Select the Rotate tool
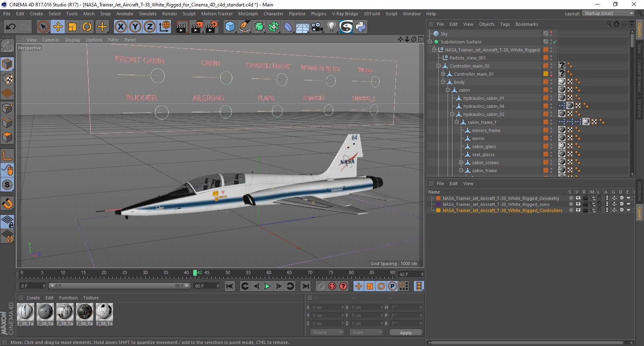This screenshot has height=346, width=644. pyautogui.click(x=87, y=27)
